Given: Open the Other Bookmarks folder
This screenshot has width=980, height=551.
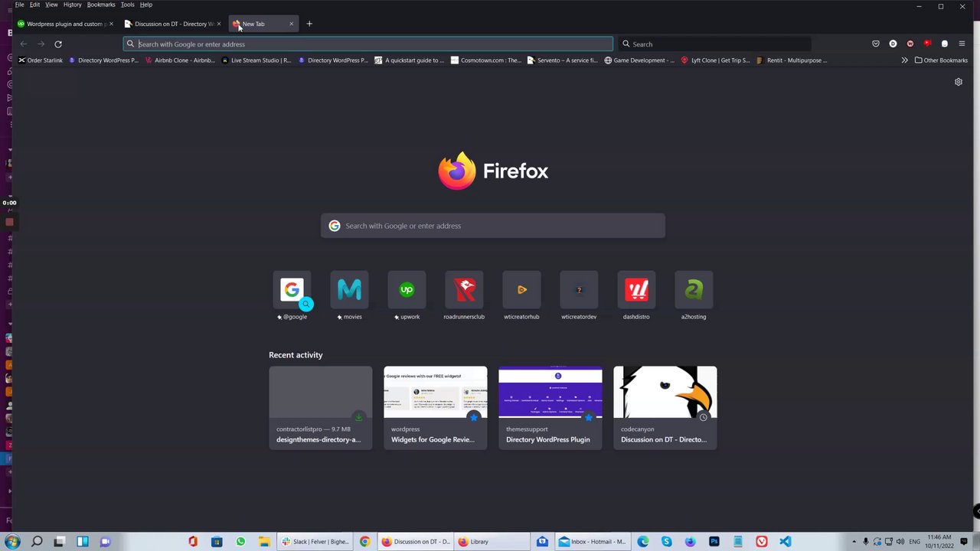Looking at the screenshot, I should pyautogui.click(x=941, y=60).
